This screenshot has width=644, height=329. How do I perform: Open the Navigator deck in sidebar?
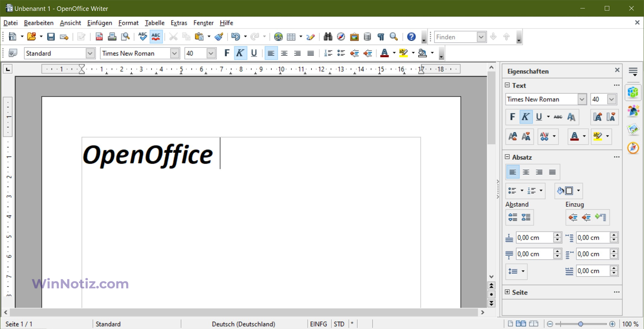[633, 148]
